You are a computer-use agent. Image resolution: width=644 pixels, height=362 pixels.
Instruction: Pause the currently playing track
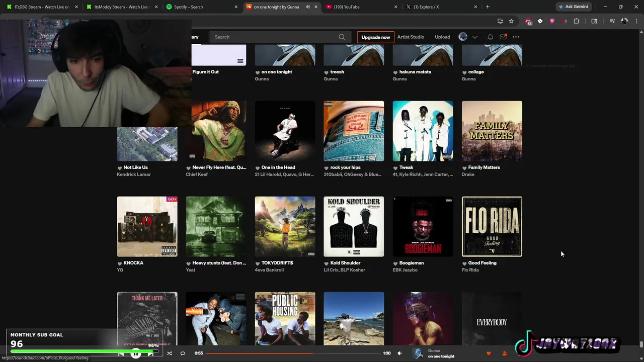click(136, 354)
